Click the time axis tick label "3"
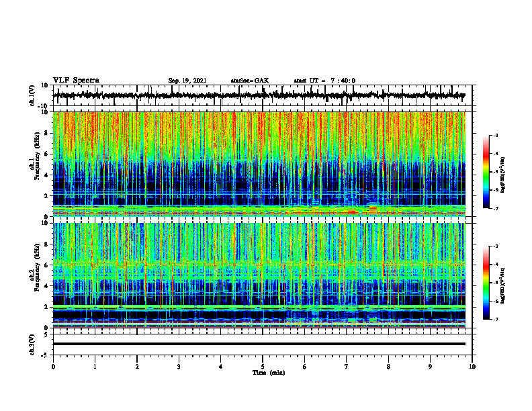532x411 pixels. (x=179, y=367)
